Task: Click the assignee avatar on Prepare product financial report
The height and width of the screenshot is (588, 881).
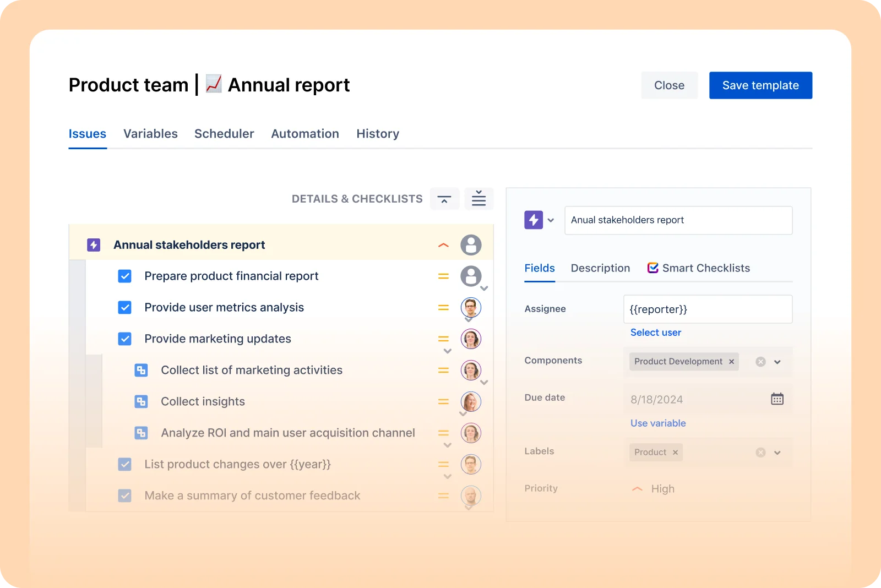Action: (x=471, y=276)
